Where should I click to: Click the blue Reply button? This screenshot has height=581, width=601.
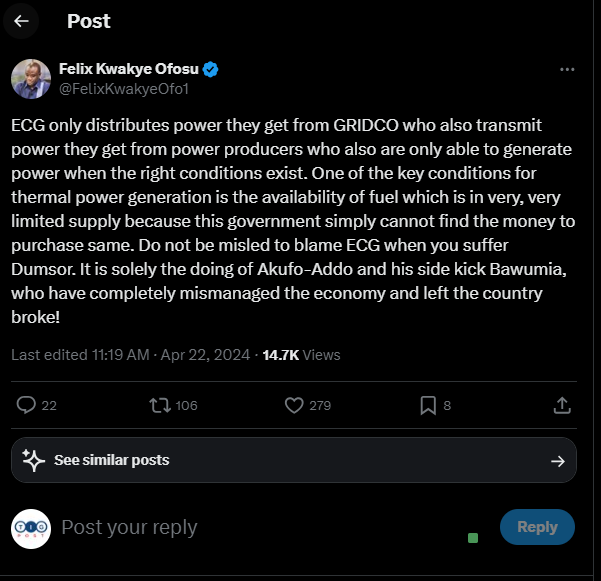537,527
